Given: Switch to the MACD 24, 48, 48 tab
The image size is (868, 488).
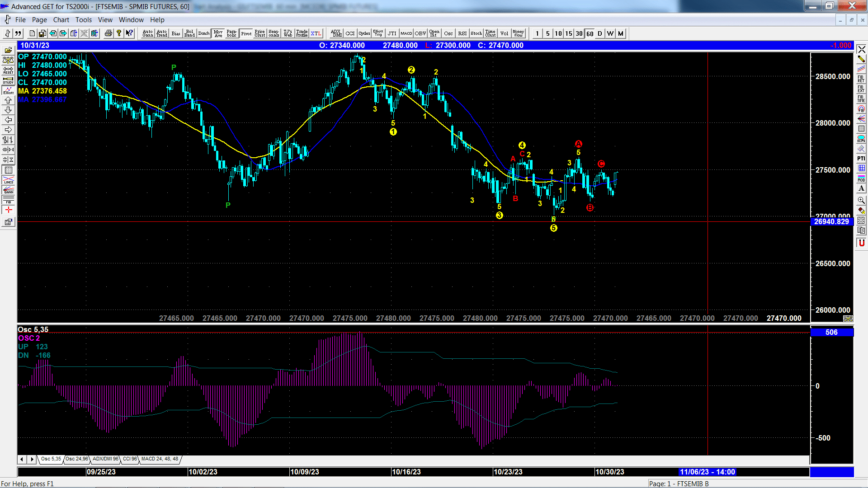Looking at the screenshot, I should pos(160,459).
